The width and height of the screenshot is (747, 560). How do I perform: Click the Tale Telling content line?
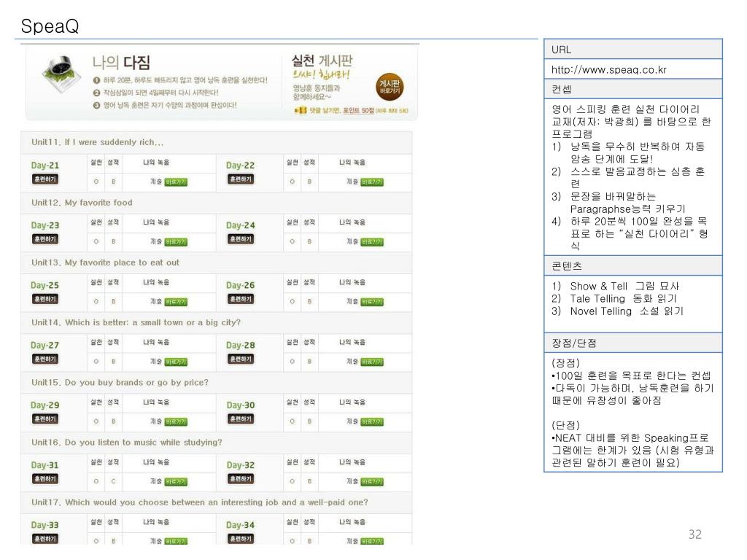614,298
